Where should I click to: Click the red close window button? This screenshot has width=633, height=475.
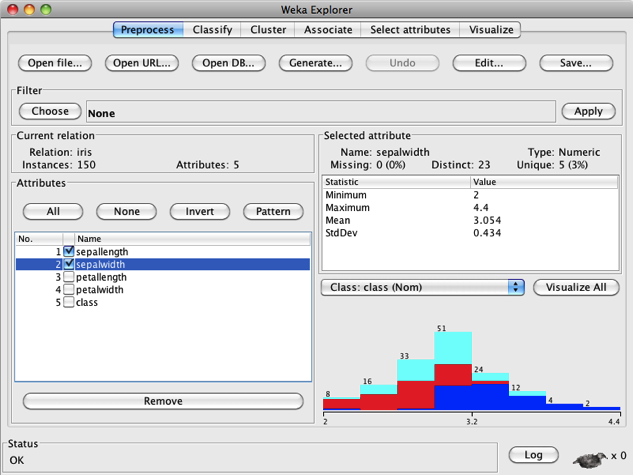(x=12, y=9)
